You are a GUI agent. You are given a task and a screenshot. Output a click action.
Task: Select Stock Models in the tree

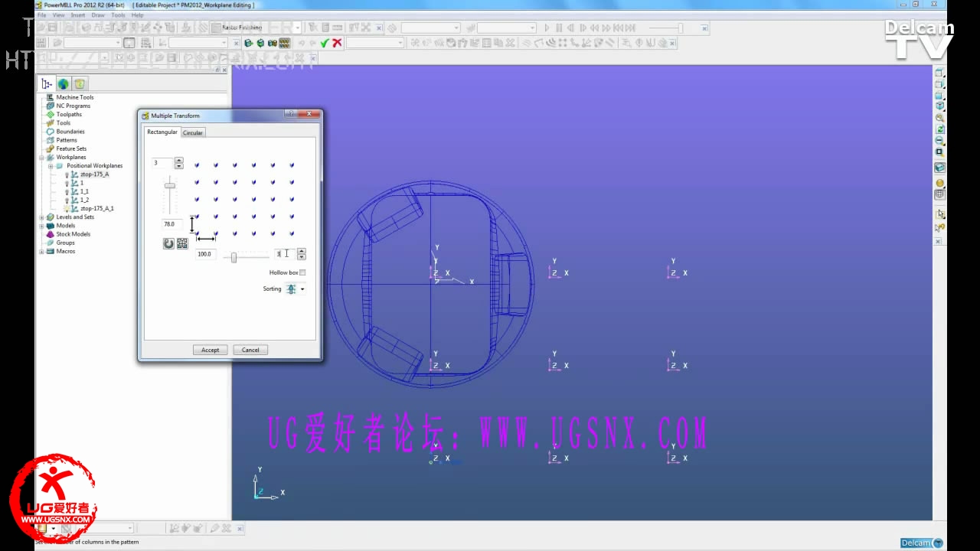point(73,234)
